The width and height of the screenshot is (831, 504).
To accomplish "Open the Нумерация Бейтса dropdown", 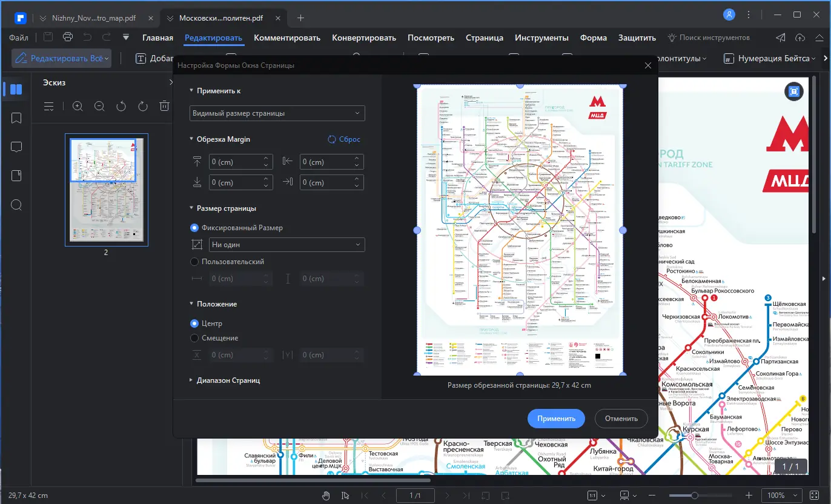I will tap(769, 59).
